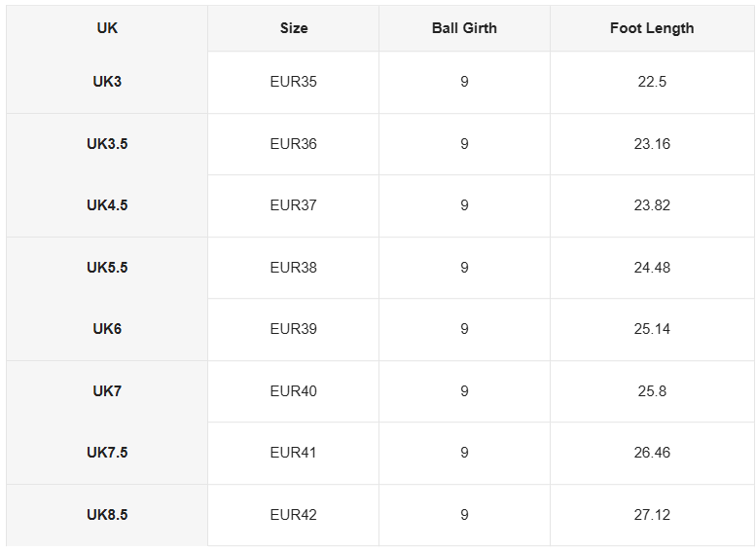The height and width of the screenshot is (551, 756).
Task: Click the 23.82 foot length value
Action: click(x=652, y=205)
